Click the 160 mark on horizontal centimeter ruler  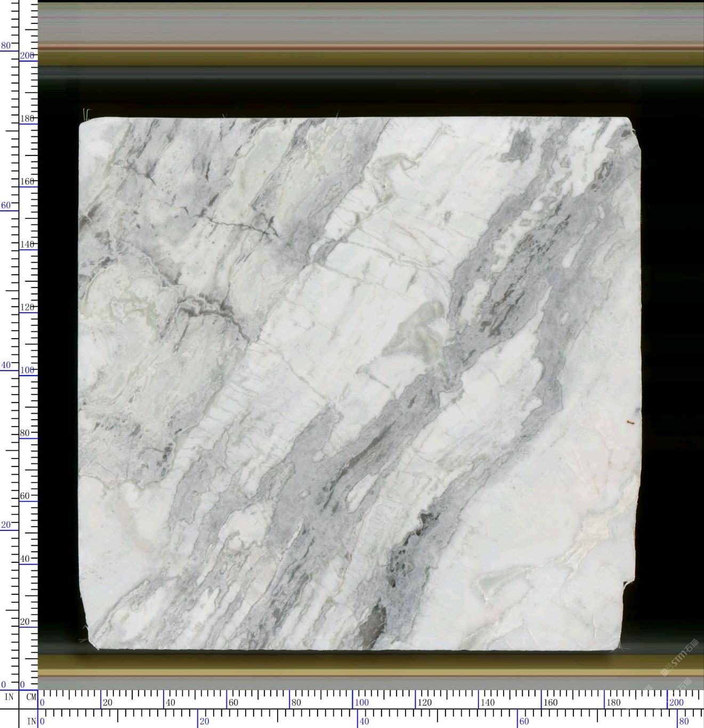pos(550,702)
